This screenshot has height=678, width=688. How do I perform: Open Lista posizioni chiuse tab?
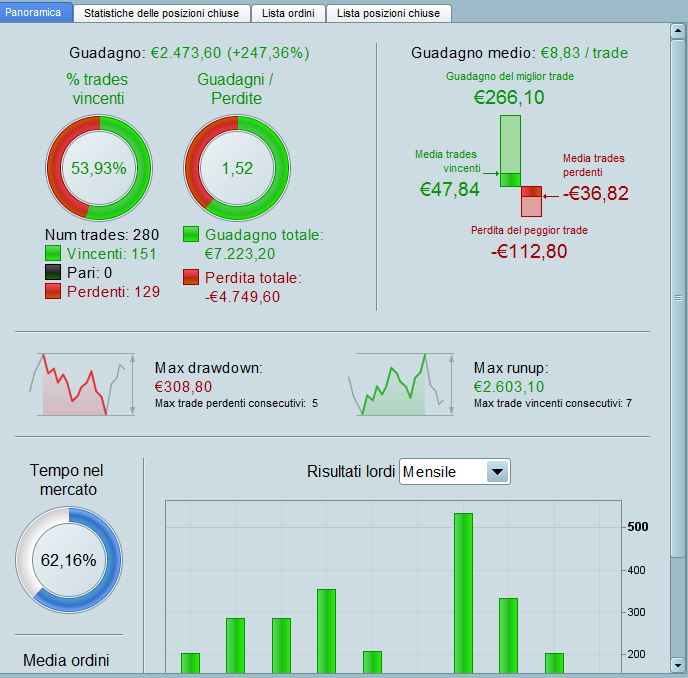coord(388,13)
